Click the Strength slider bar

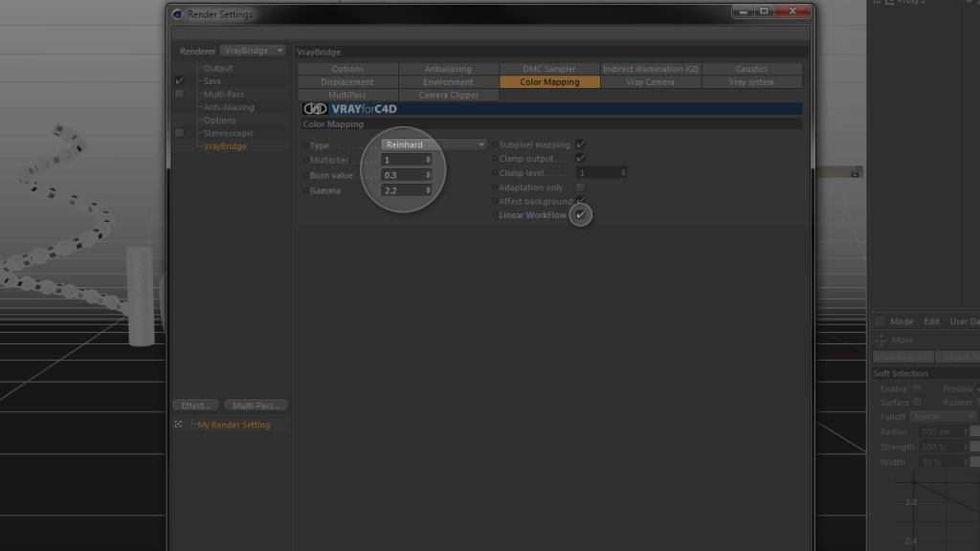coord(975,447)
